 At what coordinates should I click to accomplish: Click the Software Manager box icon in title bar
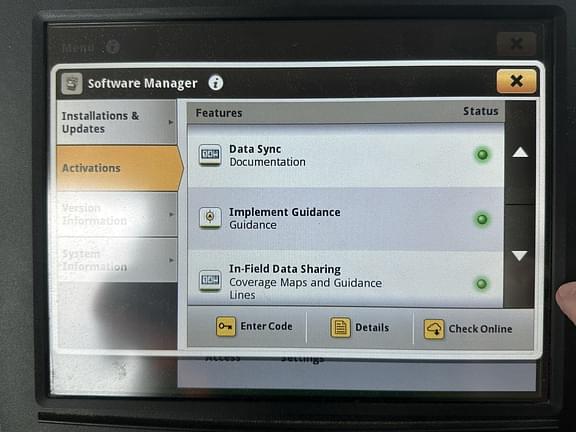[x=72, y=83]
